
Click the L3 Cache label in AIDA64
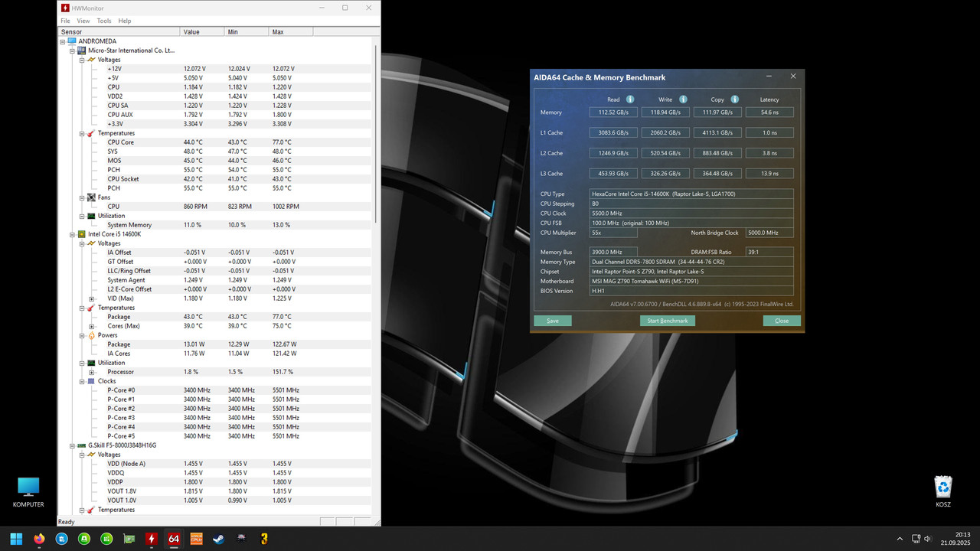pos(551,174)
